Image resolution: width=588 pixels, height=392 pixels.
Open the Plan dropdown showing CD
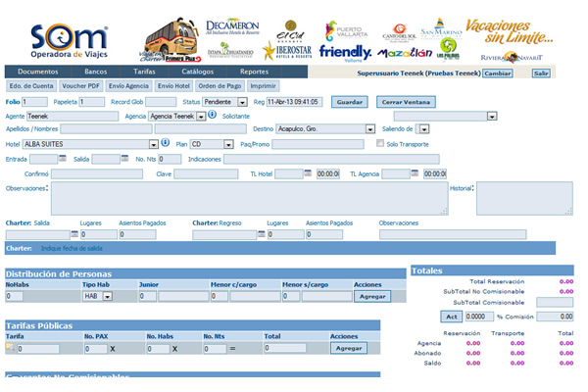[224, 144]
